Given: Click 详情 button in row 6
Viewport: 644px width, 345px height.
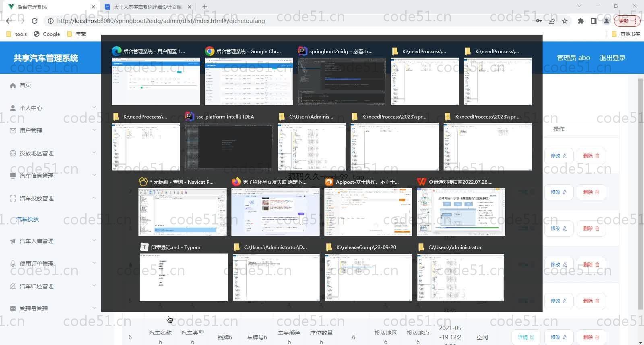Looking at the screenshot, I should [526, 337].
